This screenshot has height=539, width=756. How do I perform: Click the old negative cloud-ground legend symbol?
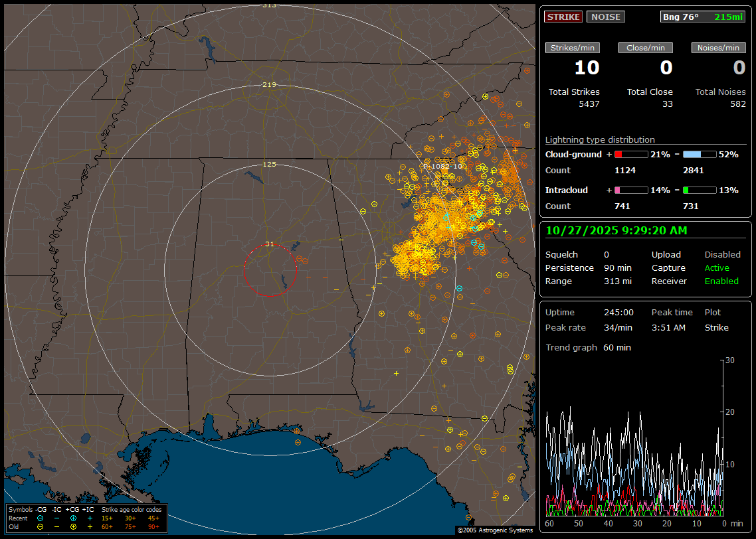(40, 526)
